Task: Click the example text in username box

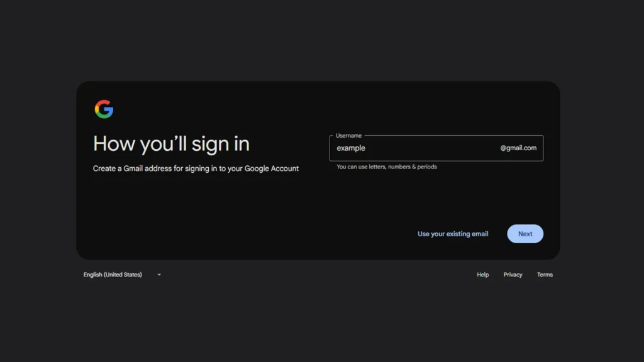Action: tap(350, 148)
